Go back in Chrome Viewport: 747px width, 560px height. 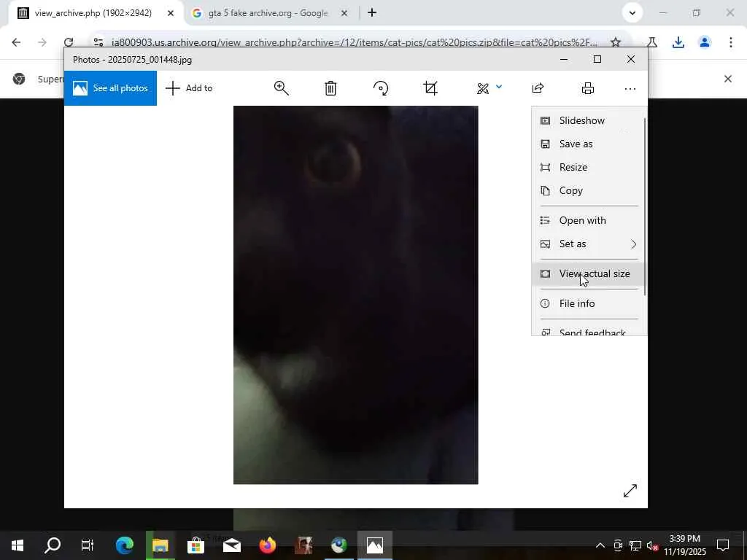tap(16, 42)
